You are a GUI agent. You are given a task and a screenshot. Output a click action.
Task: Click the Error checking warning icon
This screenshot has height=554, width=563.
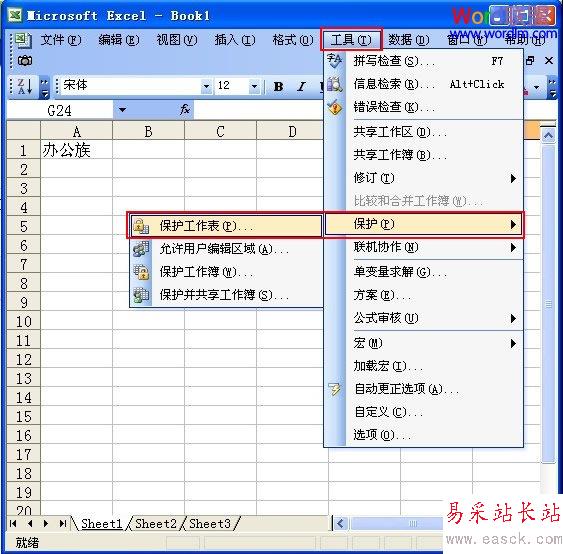pyautogui.click(x=335, y=107)
